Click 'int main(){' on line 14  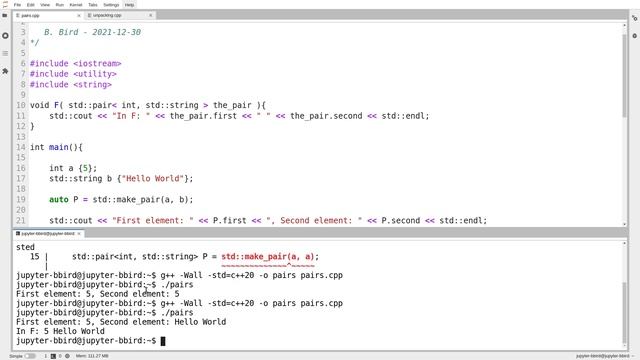(x=56, y=147)
